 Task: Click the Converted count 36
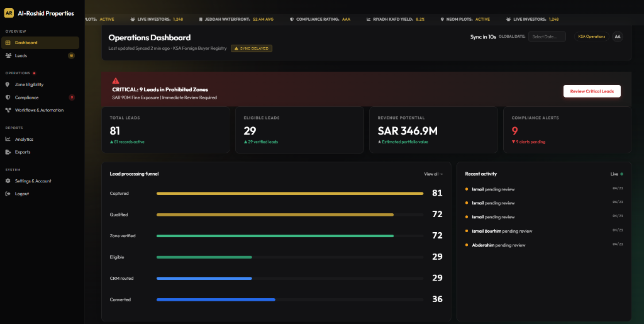[438, 299]
